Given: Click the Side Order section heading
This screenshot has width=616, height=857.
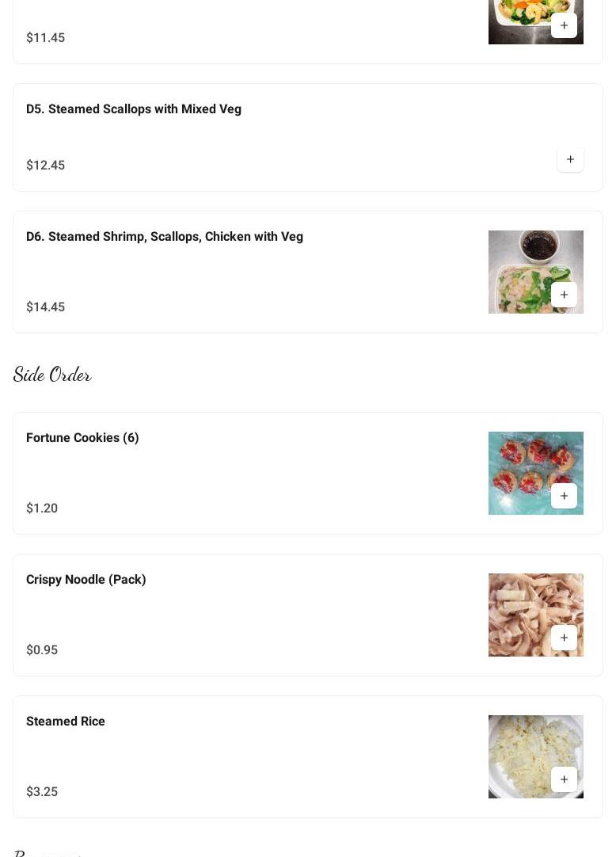Looking at the screenshot, I should pyautogui.click(x=52, y=375).
